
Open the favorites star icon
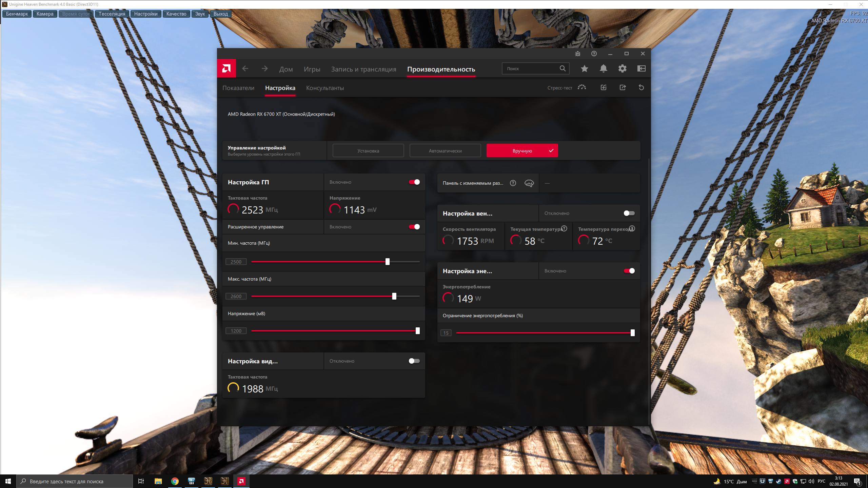pos(584,69)
